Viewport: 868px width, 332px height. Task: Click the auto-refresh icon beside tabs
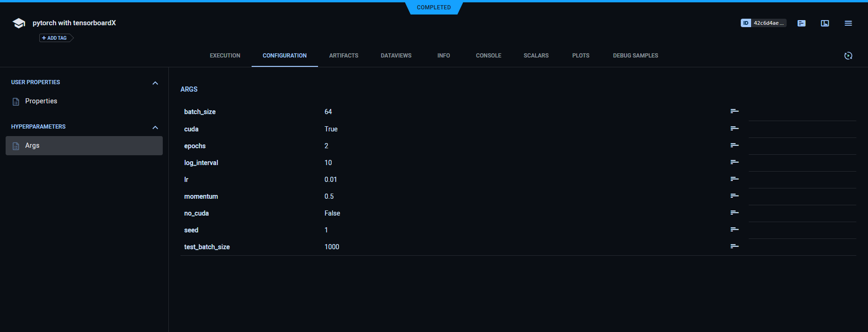(x=848, y=56)
